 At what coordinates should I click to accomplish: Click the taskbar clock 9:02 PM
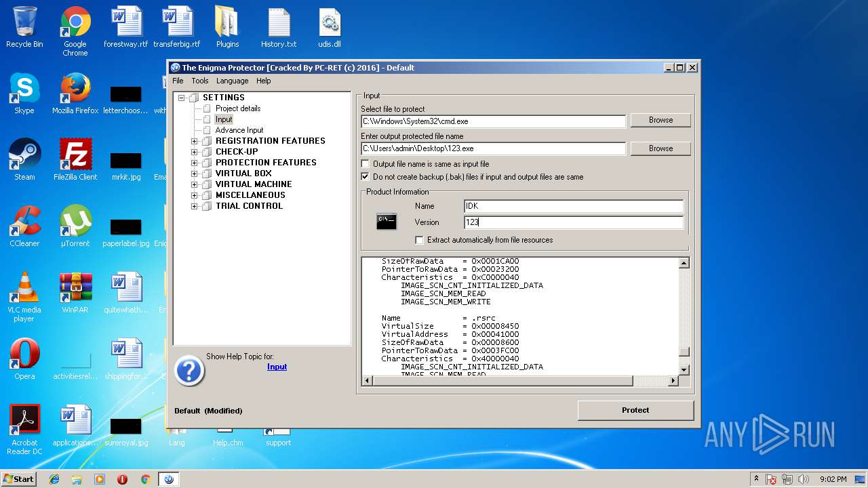coord(833,479)
